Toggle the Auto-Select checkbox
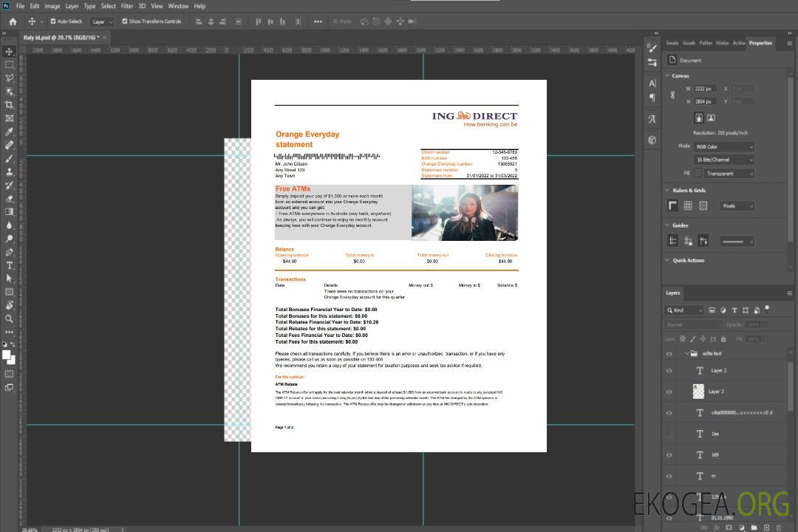 pos(53,21)
